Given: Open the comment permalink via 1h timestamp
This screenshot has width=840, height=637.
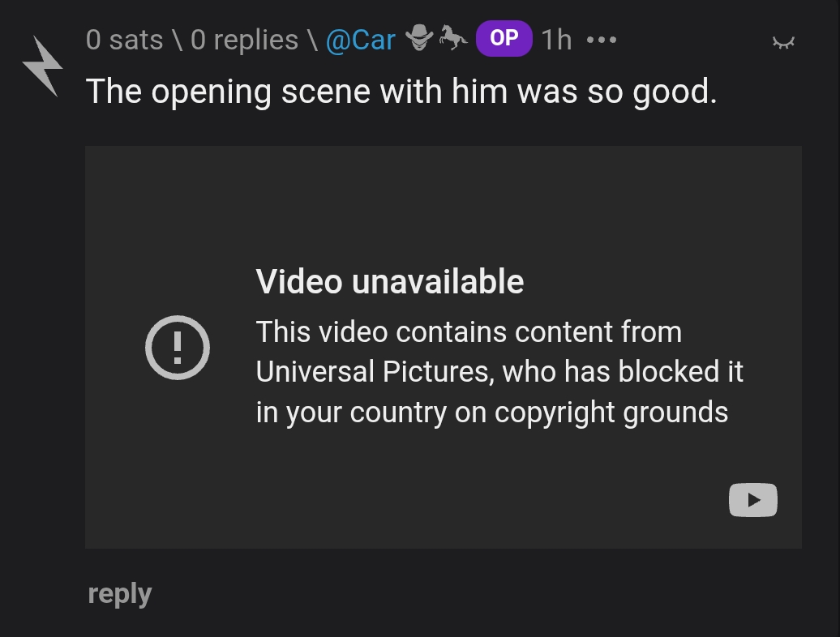Looking at the screenshot, I should tap(556, 40).
